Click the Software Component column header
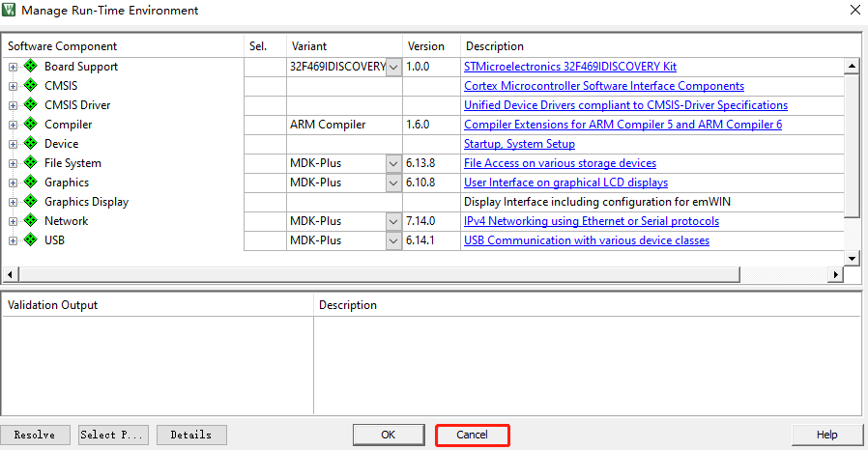 click(123, 46)
